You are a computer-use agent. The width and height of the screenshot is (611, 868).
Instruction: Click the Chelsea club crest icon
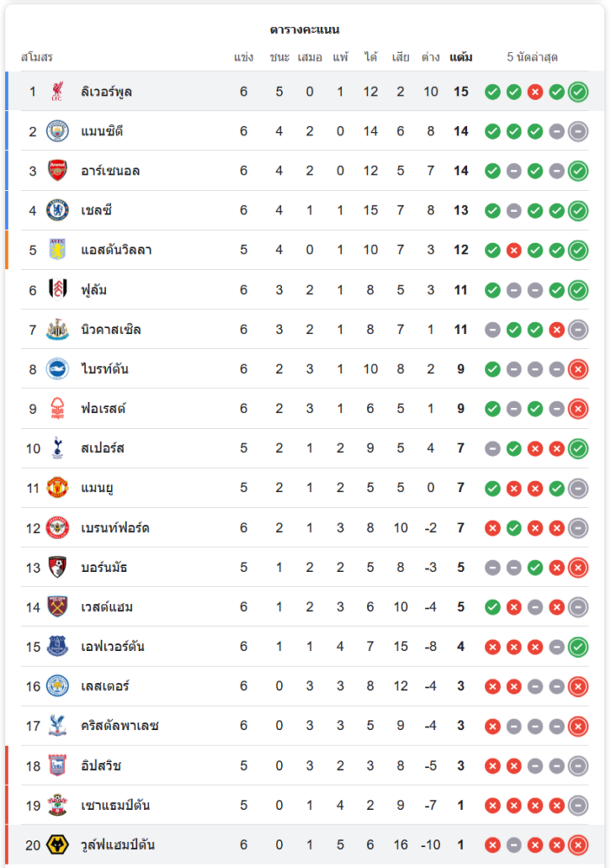[57, 210]
